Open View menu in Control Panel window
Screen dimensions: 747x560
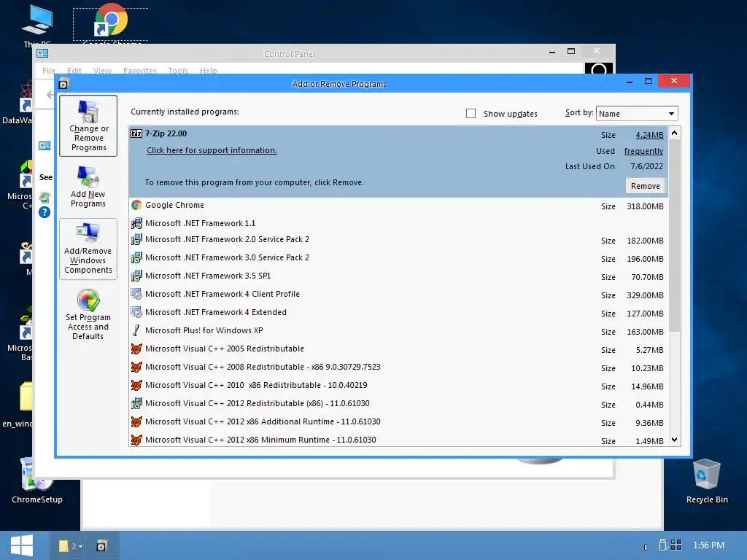tap(102, 71)
